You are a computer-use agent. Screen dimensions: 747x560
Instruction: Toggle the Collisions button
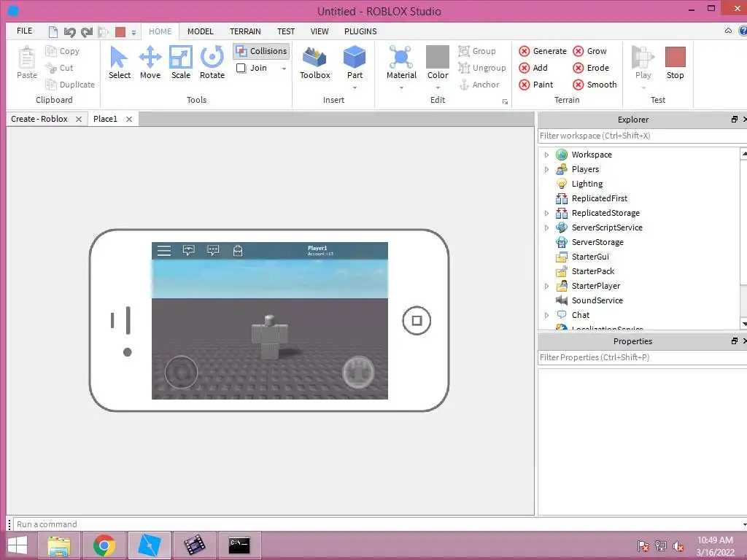[x=261, y=51]
